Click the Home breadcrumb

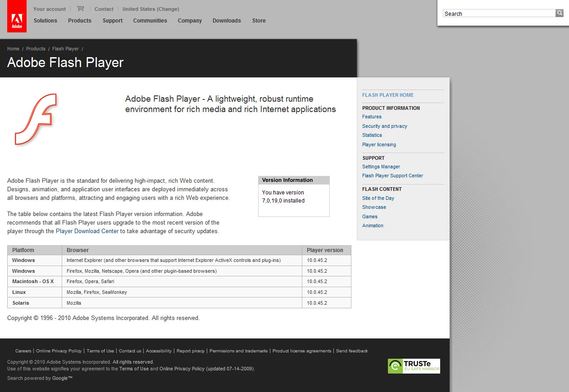[13, 49]
